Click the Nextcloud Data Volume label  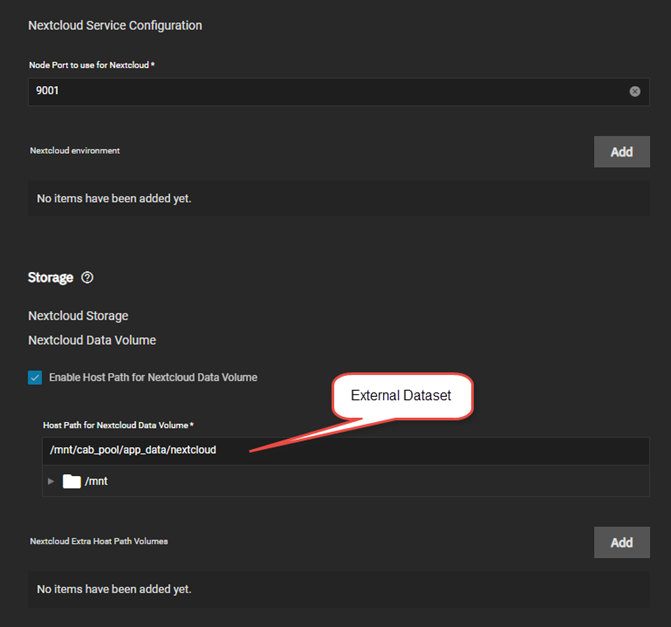[x=92, y=340]
